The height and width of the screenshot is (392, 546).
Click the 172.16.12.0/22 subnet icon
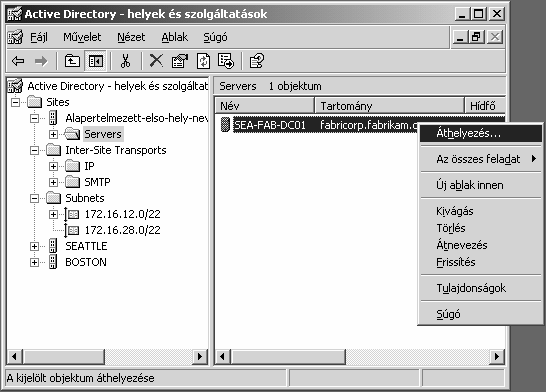pyautogui.click(x=71, y=214)
